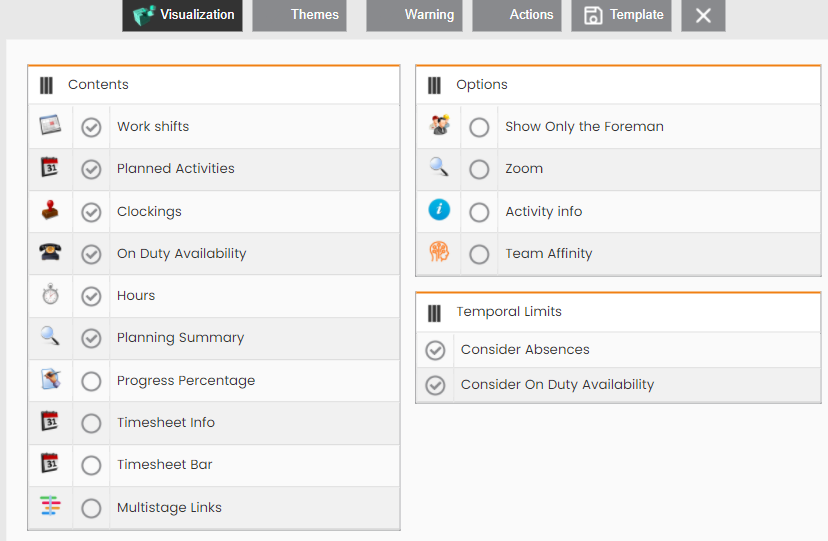Image resolution: width=828 pixels, height=541 pixels.
Task: Click the Timesheet Bar calendar icon
Action: point(50,463)
